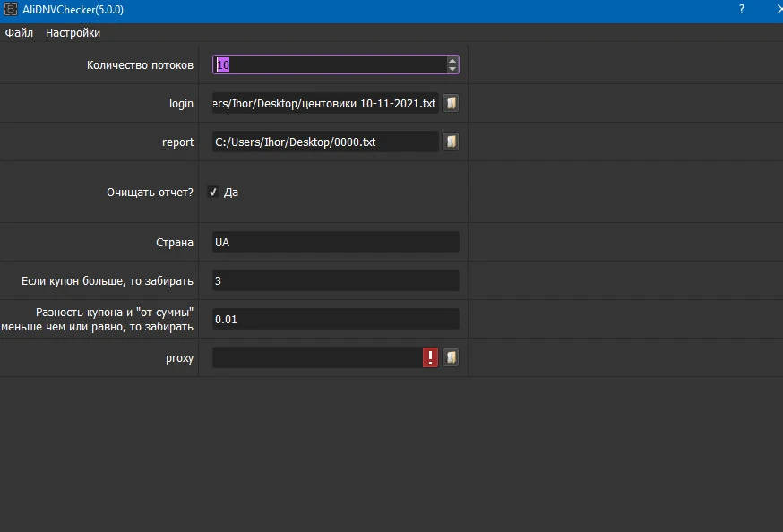Viewport: 783px width, 532px height.
Task: Click the Если купон больше label
Action: tap(107, 281)
